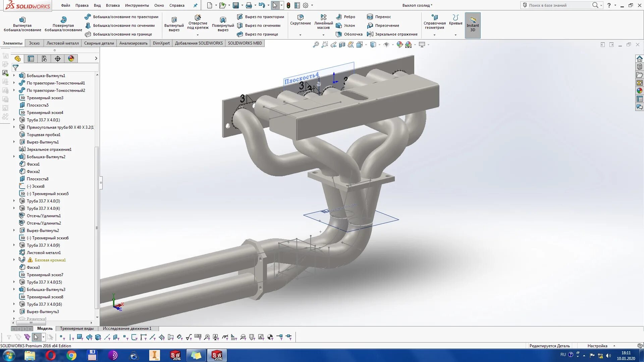Expand the Базовая кромка1 tree node

tap(14, 260)
